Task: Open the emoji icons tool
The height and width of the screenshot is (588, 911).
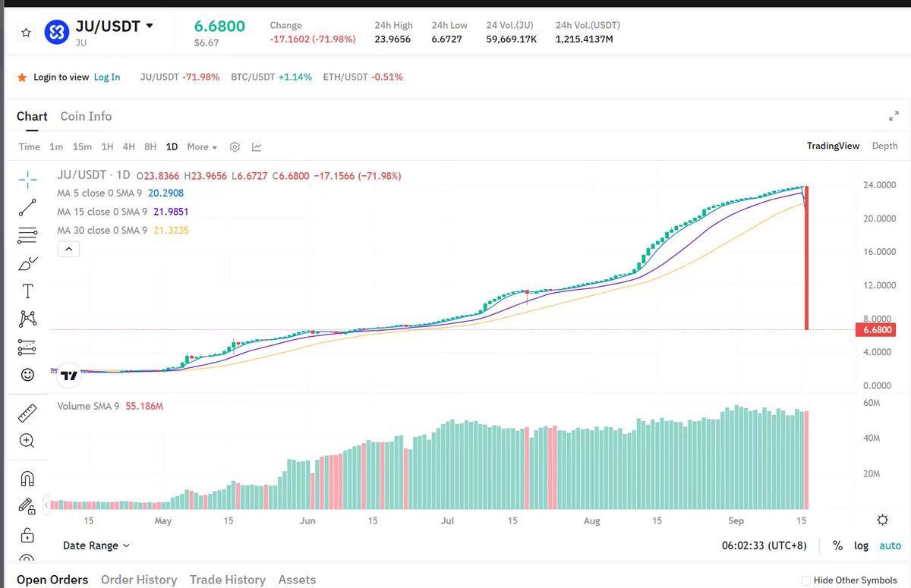Action: coord(27,375)
